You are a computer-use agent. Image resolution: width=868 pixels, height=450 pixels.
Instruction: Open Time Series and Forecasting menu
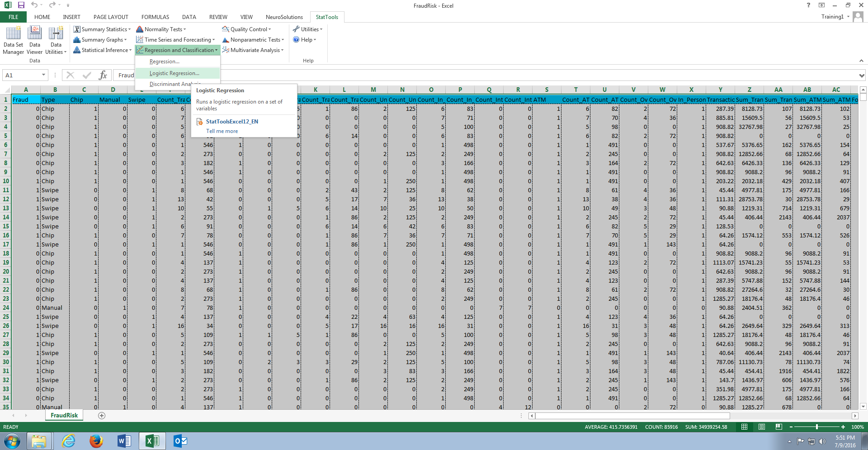[x=175, y=40]
